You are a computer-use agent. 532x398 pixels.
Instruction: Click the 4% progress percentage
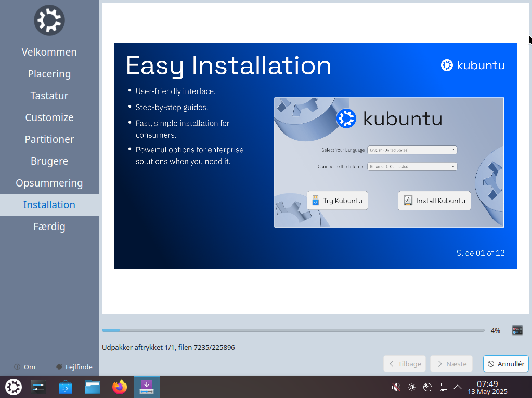pos(496,330)
